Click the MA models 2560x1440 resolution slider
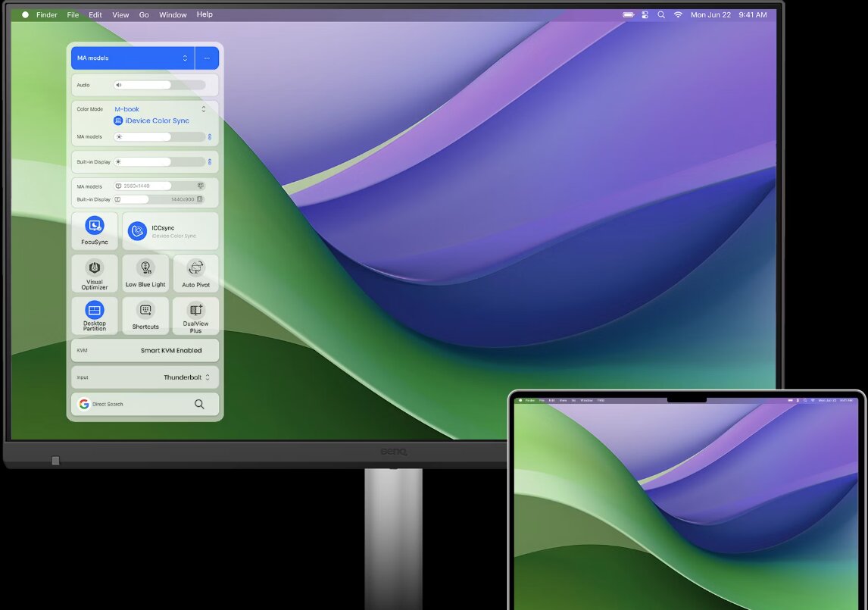 point(159,186)
